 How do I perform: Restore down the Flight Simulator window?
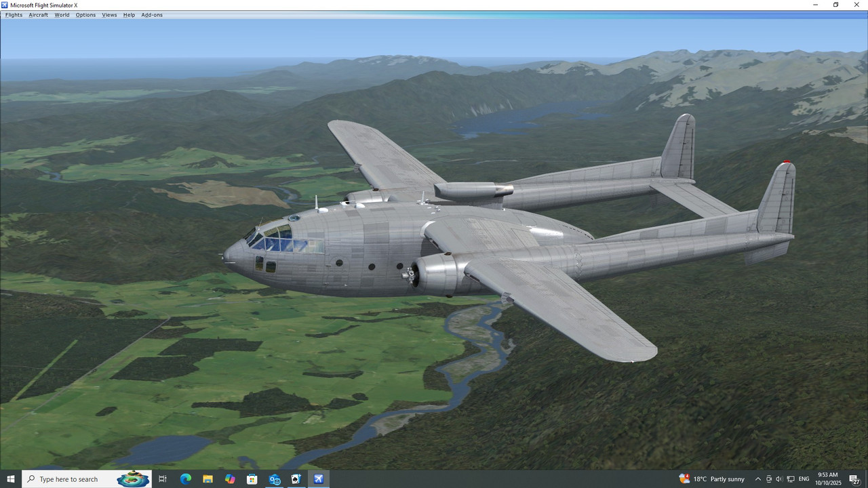[835, 5]
